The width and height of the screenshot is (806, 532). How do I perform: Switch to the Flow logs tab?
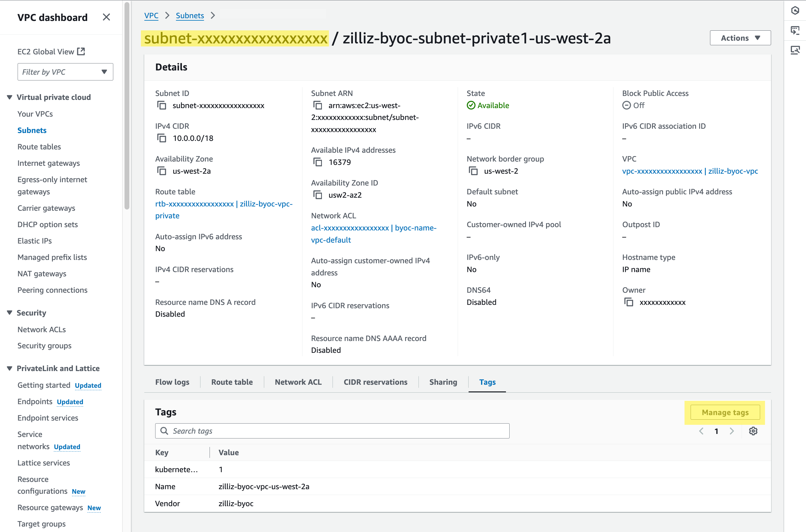point(172,382)
